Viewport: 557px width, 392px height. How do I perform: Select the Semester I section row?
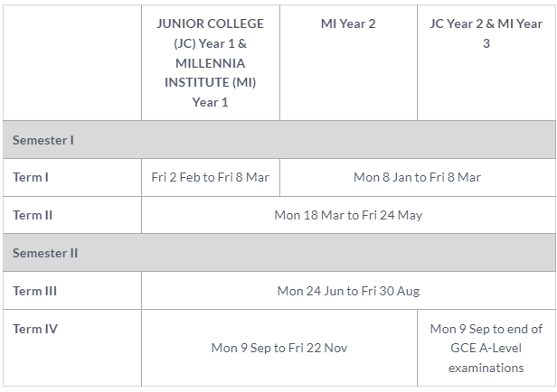[43, 140]
